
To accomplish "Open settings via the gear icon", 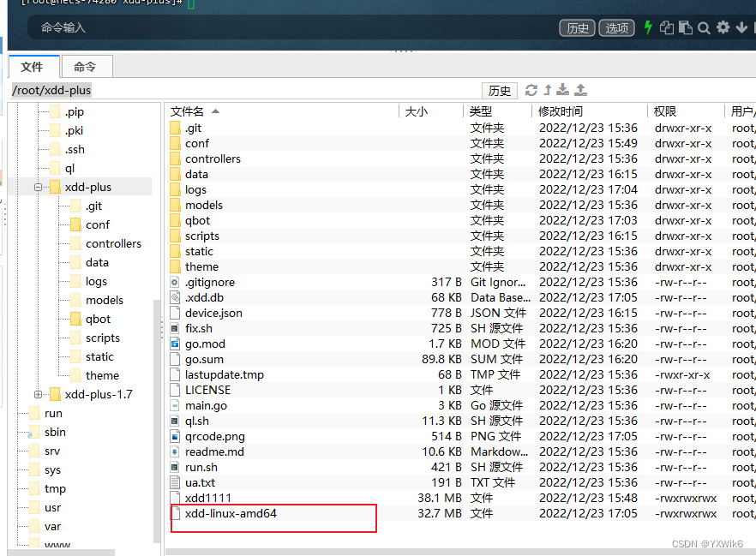I will pyautogui.click(x=723, y=27).
